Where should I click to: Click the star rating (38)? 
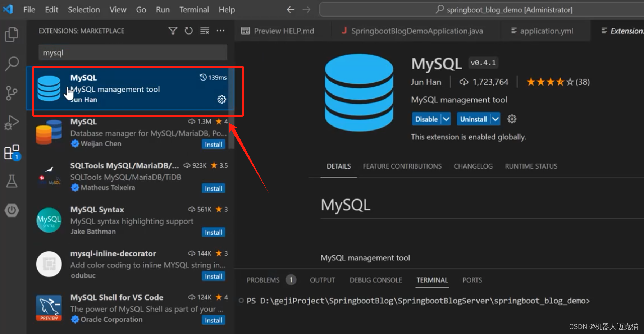[x=558, y=82]
